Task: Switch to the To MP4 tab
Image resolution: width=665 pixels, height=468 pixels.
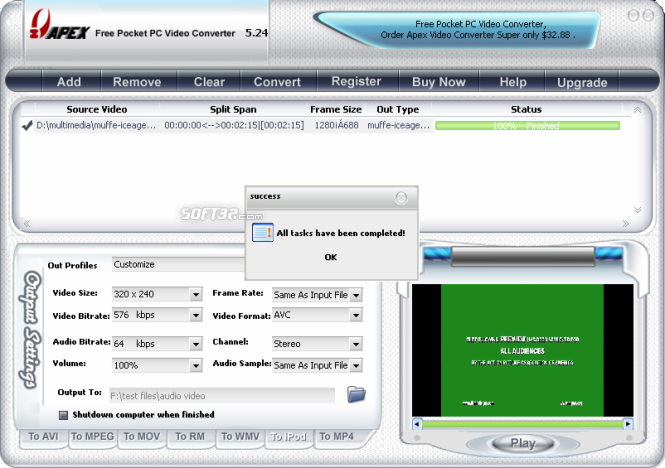Action: tap(337, 437)
